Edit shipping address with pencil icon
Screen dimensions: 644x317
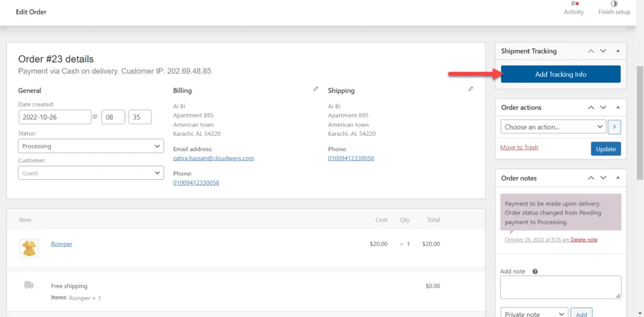tap(470, 89)
